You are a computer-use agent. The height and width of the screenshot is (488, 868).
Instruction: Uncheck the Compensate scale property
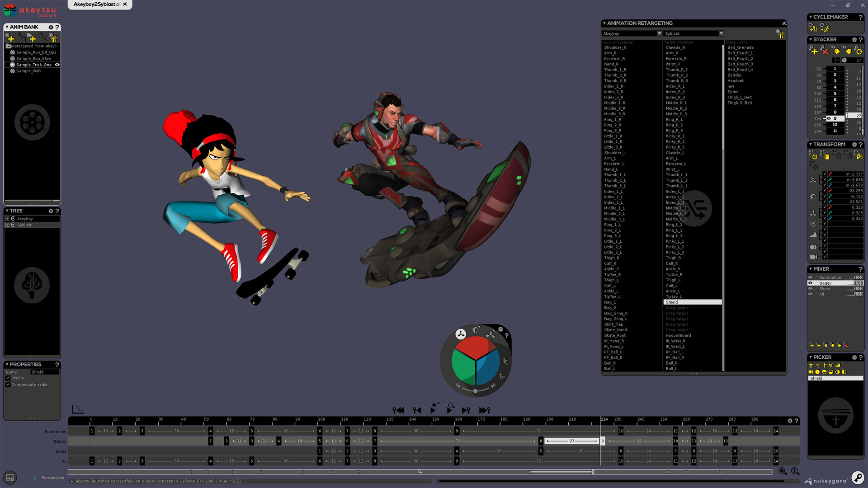[x=8, y=385]
